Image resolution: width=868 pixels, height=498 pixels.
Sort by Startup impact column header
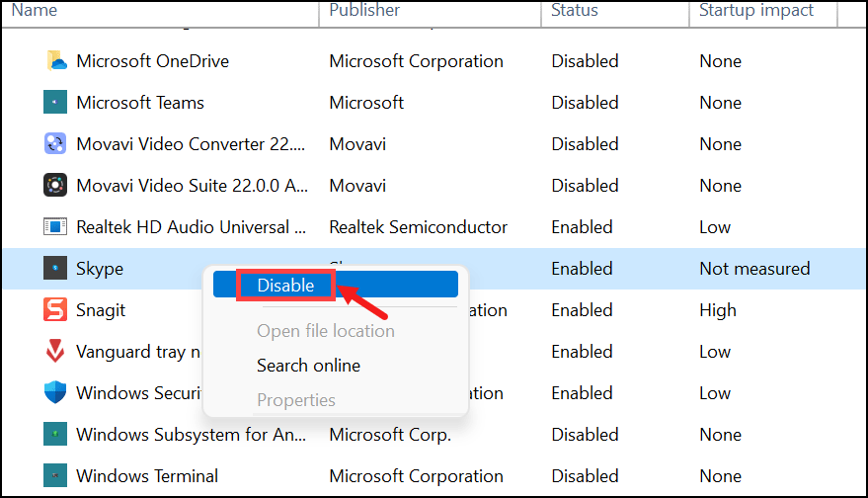(756, 11)
